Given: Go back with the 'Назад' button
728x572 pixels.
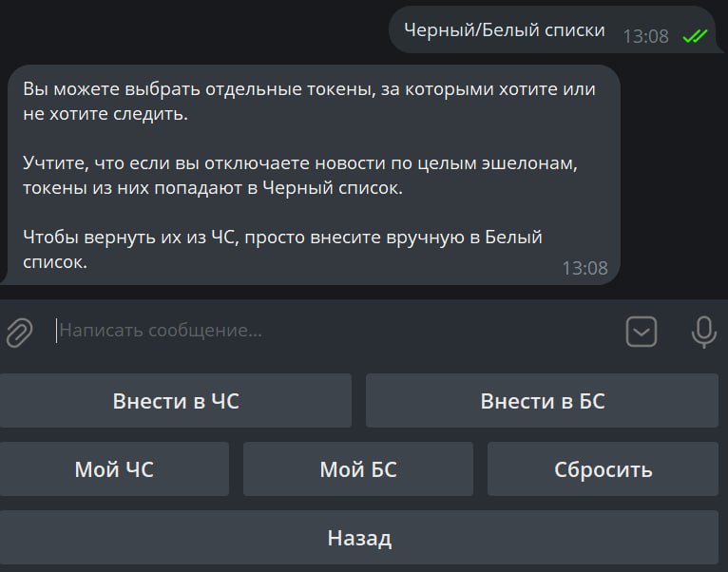Looking at the screenshot, I should coord(359,538).
